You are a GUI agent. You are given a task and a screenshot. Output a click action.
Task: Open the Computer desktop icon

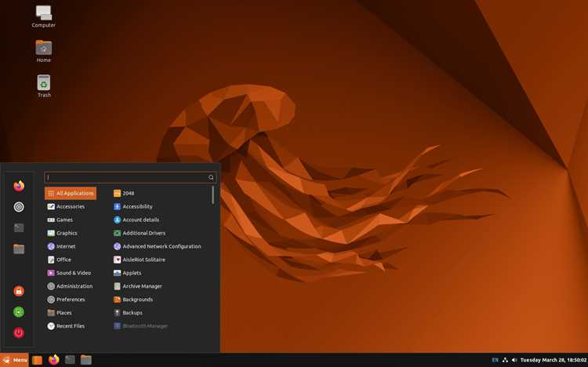tap(43, 16)
